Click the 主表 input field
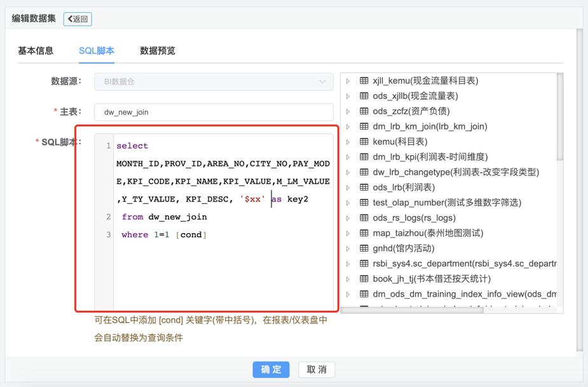Screen dimensions: 588x387 pos(214,112)
